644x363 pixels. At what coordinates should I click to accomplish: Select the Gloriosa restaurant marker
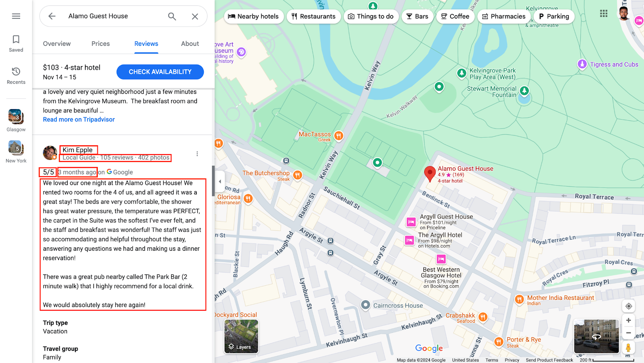pos(248,198)
